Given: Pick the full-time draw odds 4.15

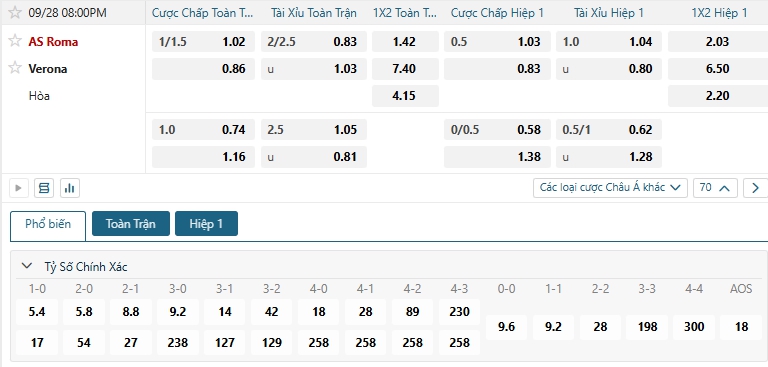Looking at the screenshot, I should tap(406, 96).
